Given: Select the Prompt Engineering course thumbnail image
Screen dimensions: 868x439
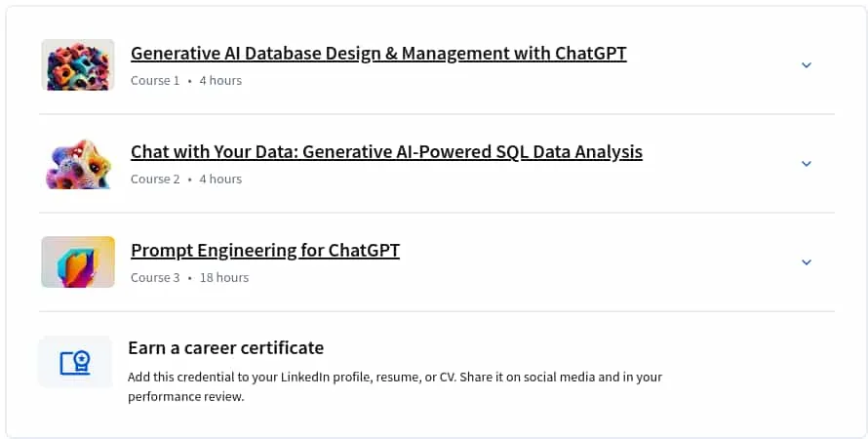Looking at the screenshot, I should click(78, 261).
